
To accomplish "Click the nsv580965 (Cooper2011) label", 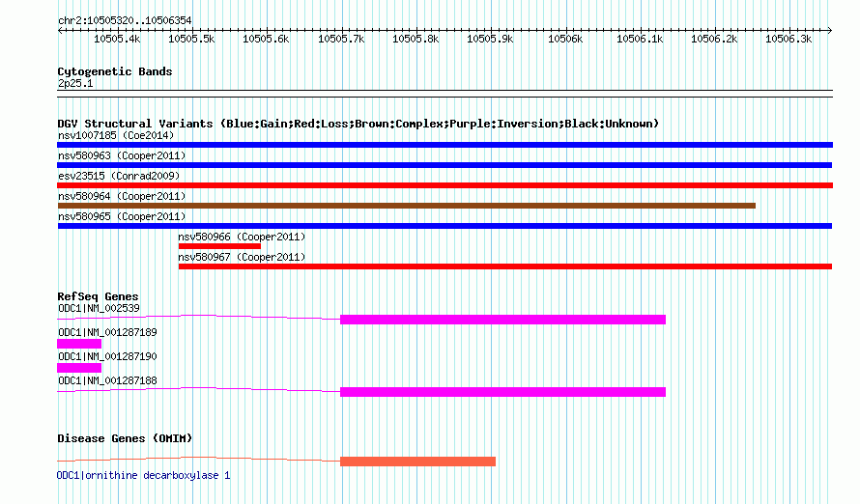I will click(x=122, y=216).
